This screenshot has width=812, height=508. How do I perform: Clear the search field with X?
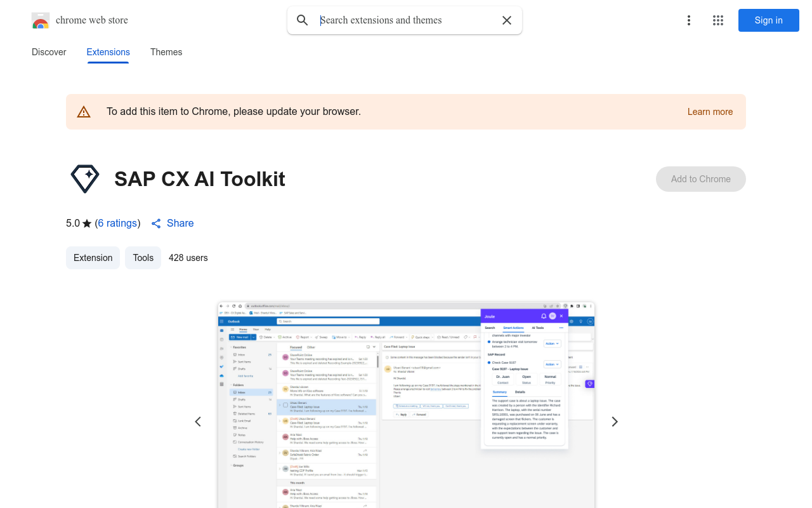click(507, 20)
